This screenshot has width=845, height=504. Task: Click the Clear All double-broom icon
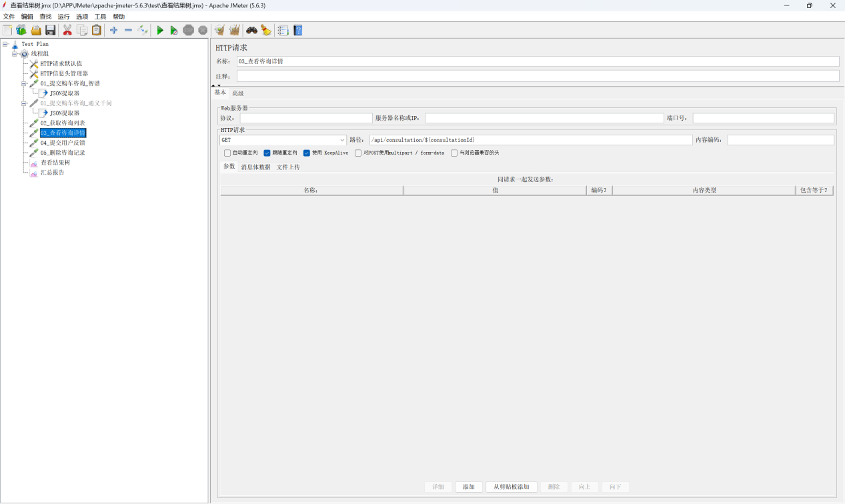(x=234, y=30)
